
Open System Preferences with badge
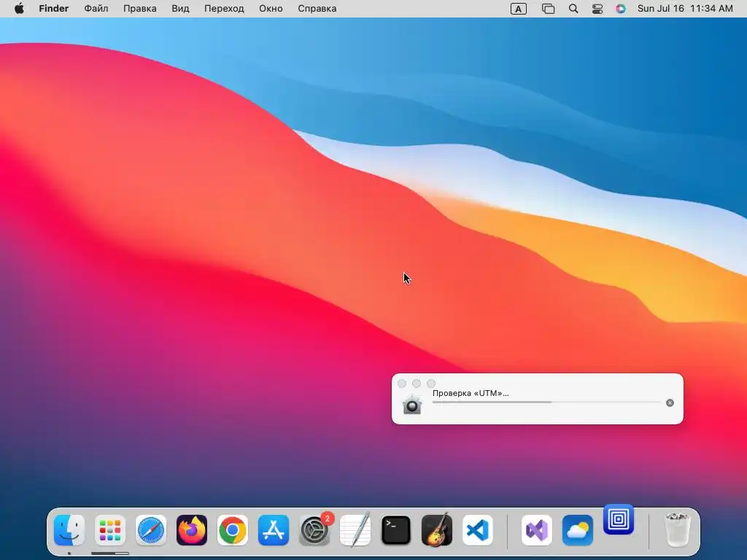tap(315, 529)
